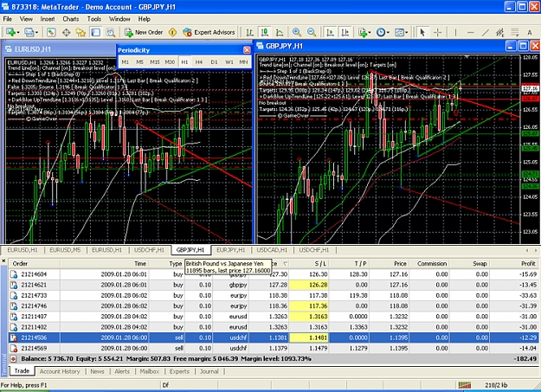Image resolution: width=541 pixels, height=392 pixels.
Task: Select H4 in the Periodicity toolbar
Action: 199,62
